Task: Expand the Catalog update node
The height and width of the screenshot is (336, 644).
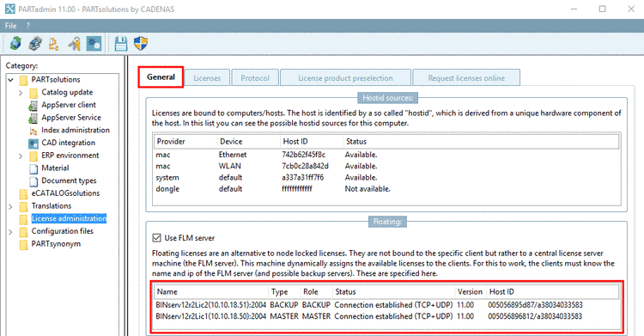Action: pyautogui.click(x=21, y=93)
